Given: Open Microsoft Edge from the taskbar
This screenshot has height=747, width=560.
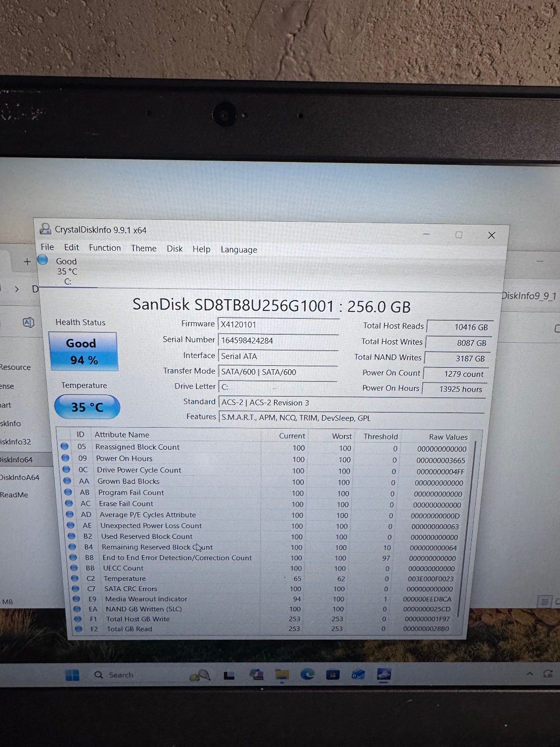Looking at the screenshot, I should [x=308, y=674].
